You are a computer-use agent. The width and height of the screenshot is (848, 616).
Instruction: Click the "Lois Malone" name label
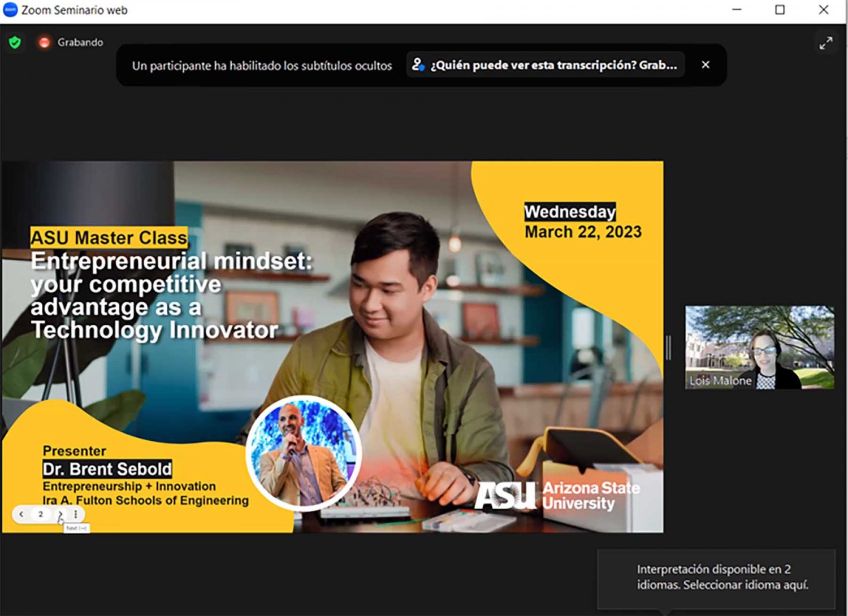click(x=720, y=381)
